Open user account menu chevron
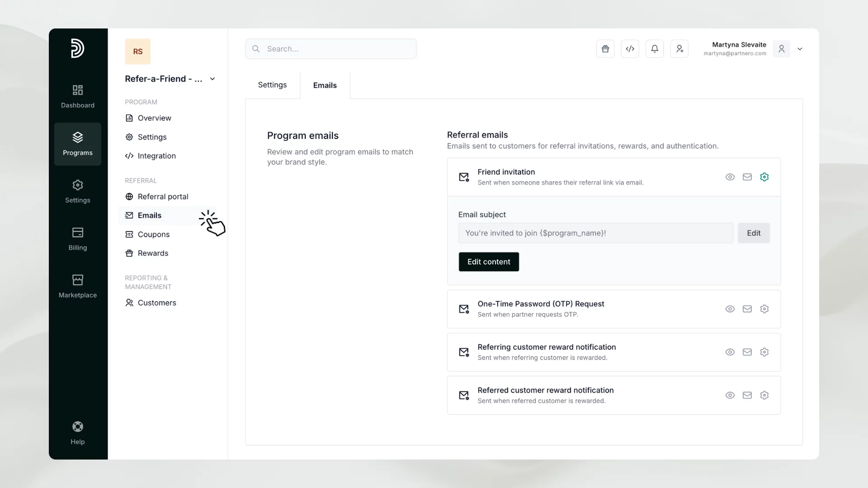 click(x=800, y=49)
